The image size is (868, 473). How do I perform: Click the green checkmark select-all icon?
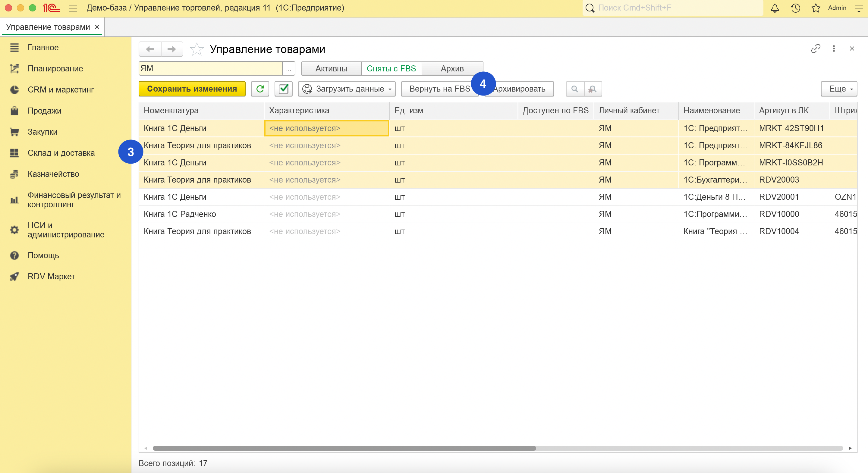(283, 89)
